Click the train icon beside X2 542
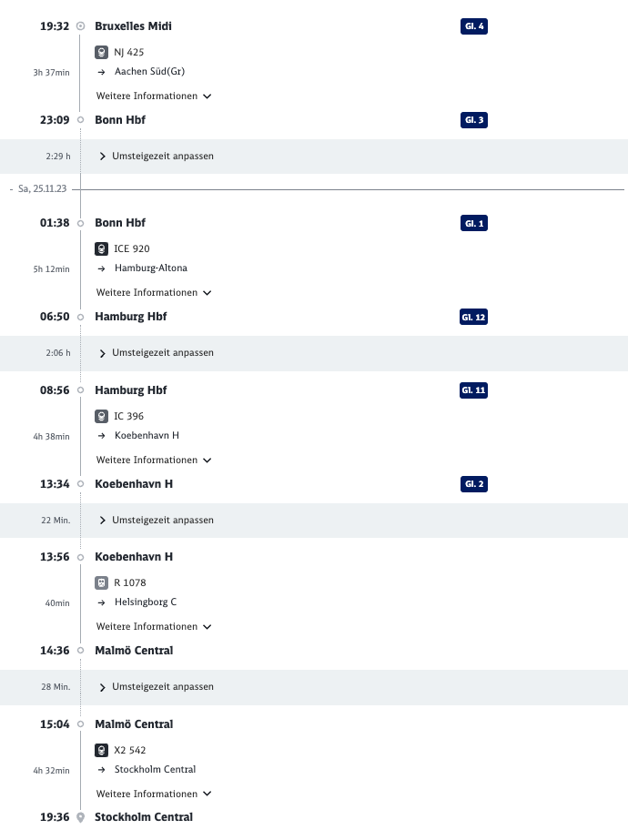The image size is (628, 840). pyautogui.click(x=101, y=751)
